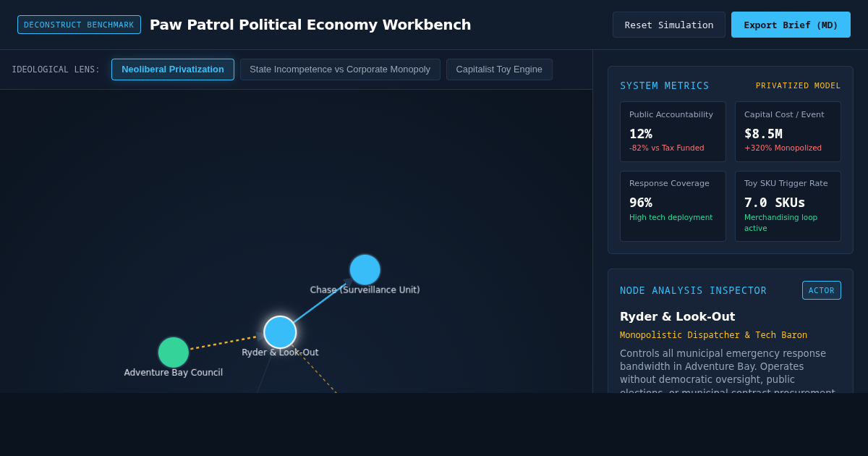868x456 pixels.
Task: Click the Paw Patrol Political Economy Workbench title
Action: [310, 25]
